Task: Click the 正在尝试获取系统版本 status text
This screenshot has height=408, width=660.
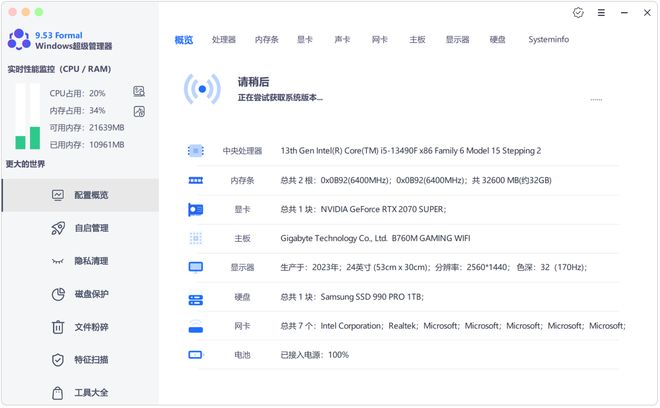Action: (x=280, y=98)
